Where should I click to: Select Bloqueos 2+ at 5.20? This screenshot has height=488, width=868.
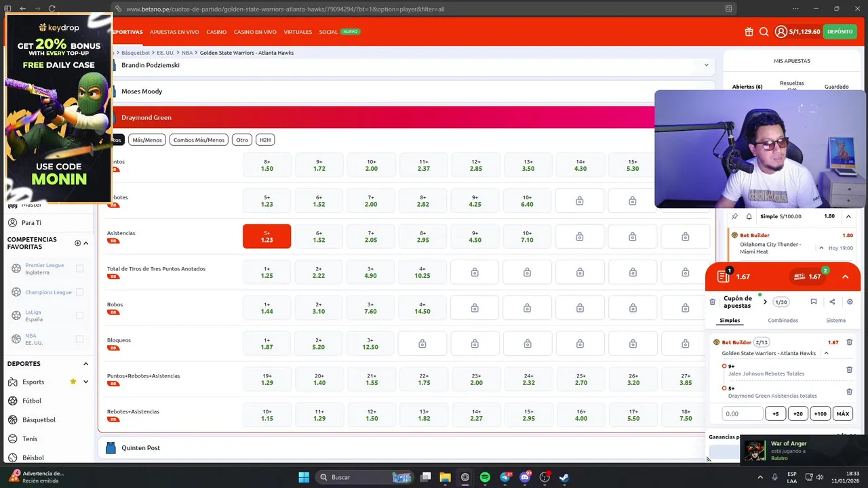tap(319, 344)
